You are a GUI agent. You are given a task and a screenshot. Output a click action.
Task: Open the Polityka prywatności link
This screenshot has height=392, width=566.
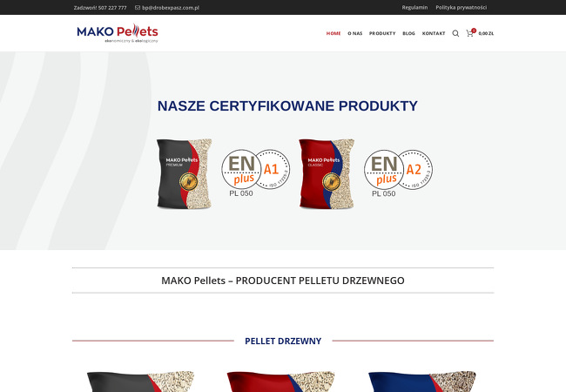(x=461, y=7)
